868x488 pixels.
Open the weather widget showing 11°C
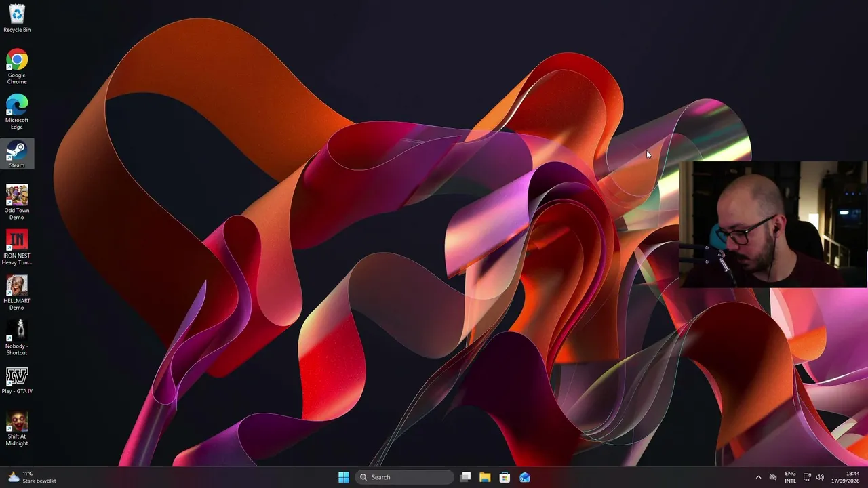tap(32, 477)
